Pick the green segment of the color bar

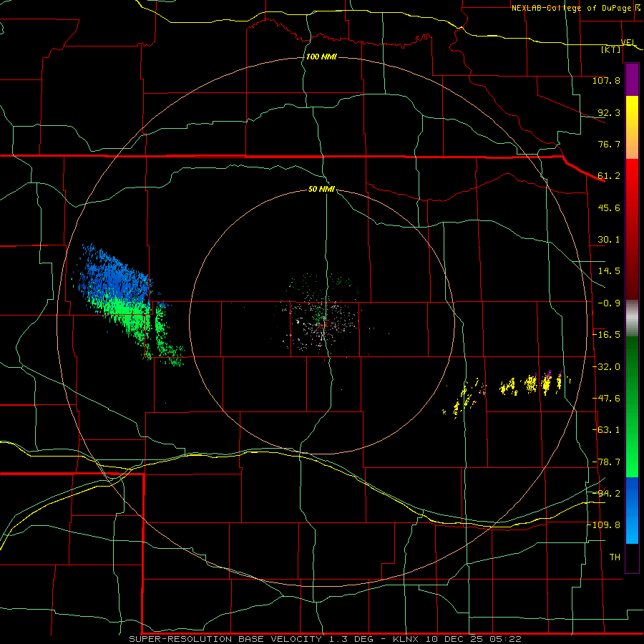(x=632, y=406)
